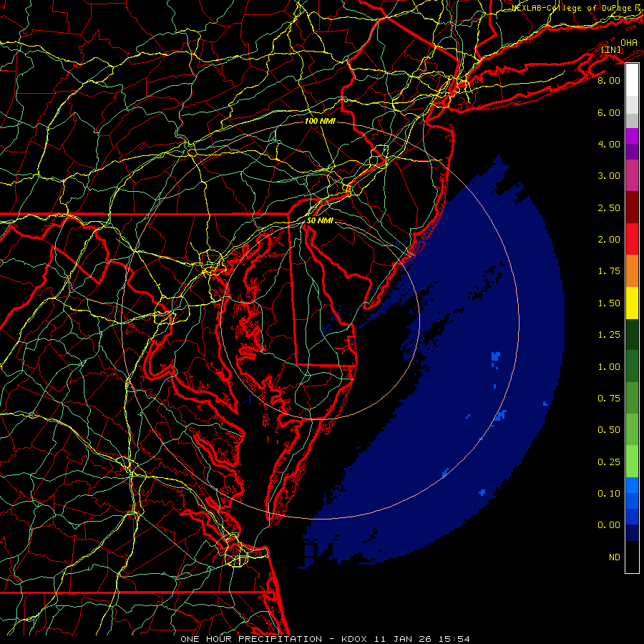
Task: Select the pure white swatch at the top of the color scale
Action: [x=632, y=80]
